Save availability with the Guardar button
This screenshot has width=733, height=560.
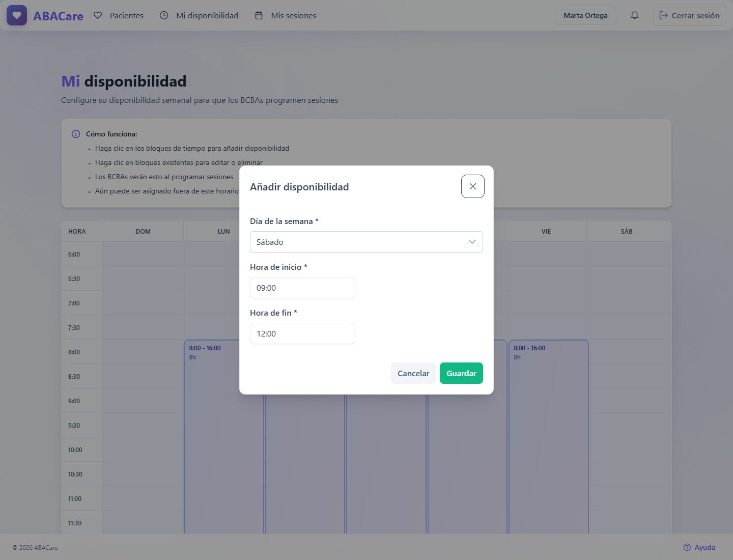tap(461, 373)
